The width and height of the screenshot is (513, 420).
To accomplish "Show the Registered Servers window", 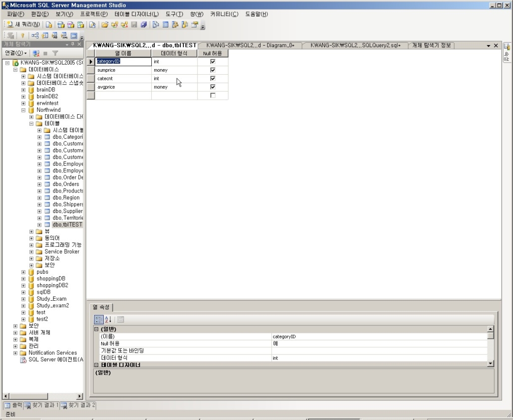I will [x=156, y=25].
